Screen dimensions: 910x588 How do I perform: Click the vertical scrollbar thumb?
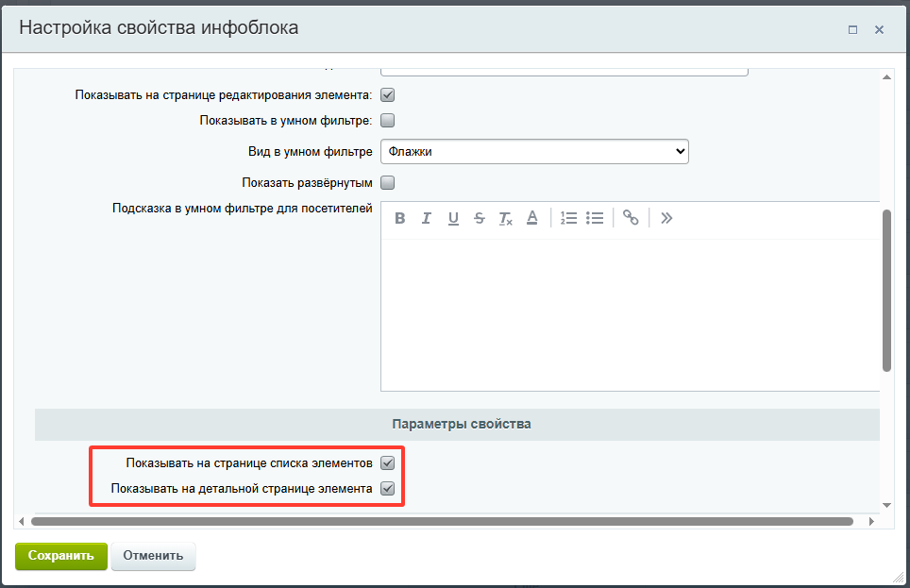[886, 291]
